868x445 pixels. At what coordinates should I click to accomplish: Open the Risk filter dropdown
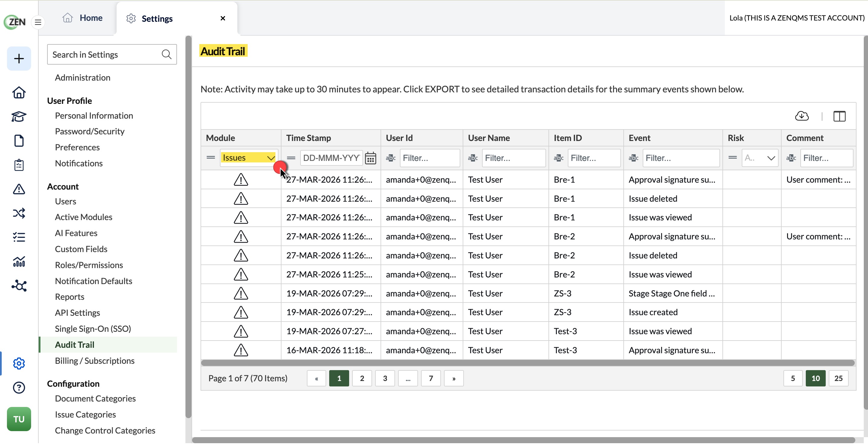click(x=760, y=158)
